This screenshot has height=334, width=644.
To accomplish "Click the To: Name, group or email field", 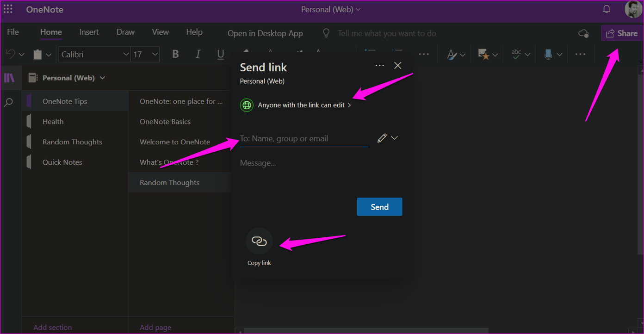I will (x=304, y=138).
